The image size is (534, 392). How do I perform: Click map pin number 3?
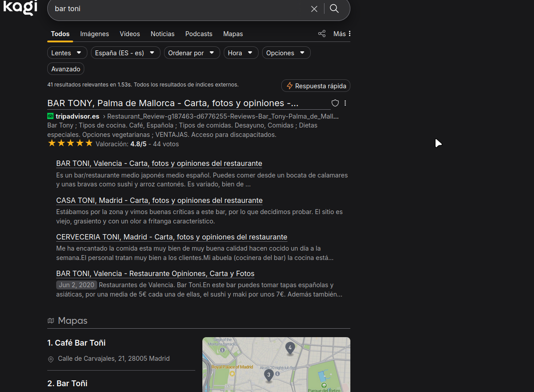point(269,375)
